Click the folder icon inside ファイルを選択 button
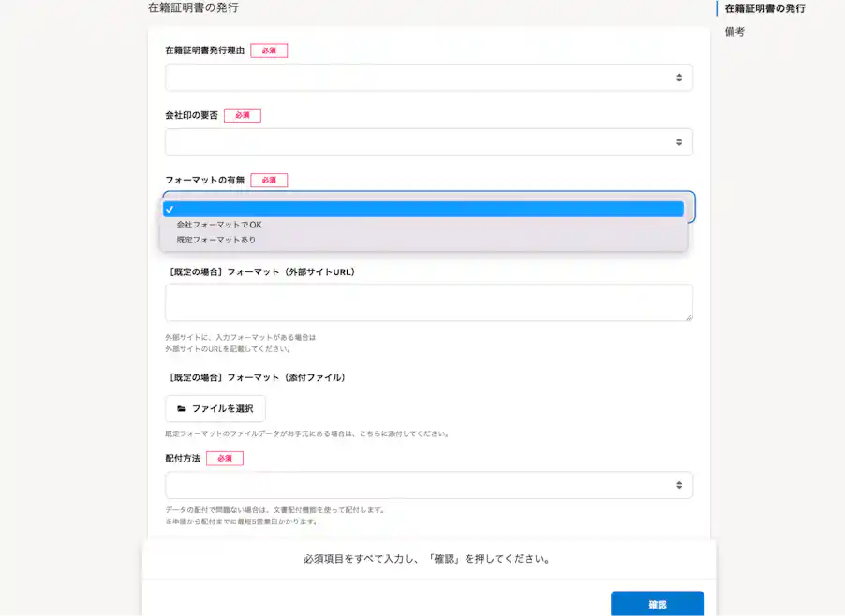Screen dimensions: 845x616 click(184, 408)
